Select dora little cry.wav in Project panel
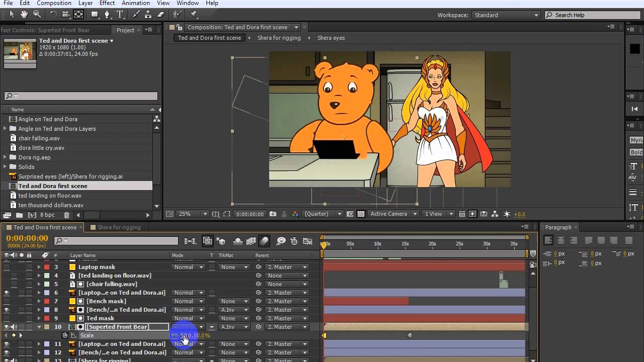The height and width of the screenshot is (362, 644). 41,148
